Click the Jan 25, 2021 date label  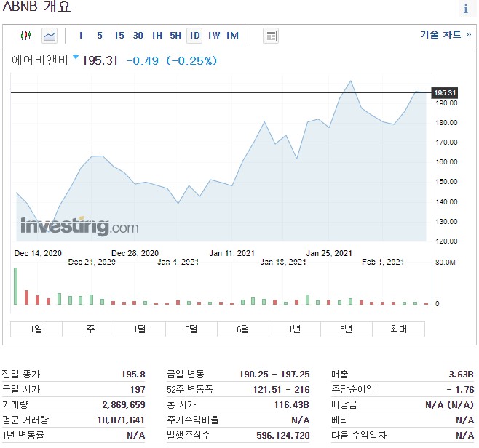coord(329,253)
